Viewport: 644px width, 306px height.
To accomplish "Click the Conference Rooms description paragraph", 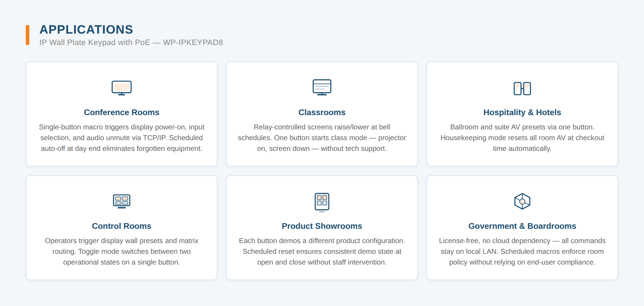I will 122,138.
